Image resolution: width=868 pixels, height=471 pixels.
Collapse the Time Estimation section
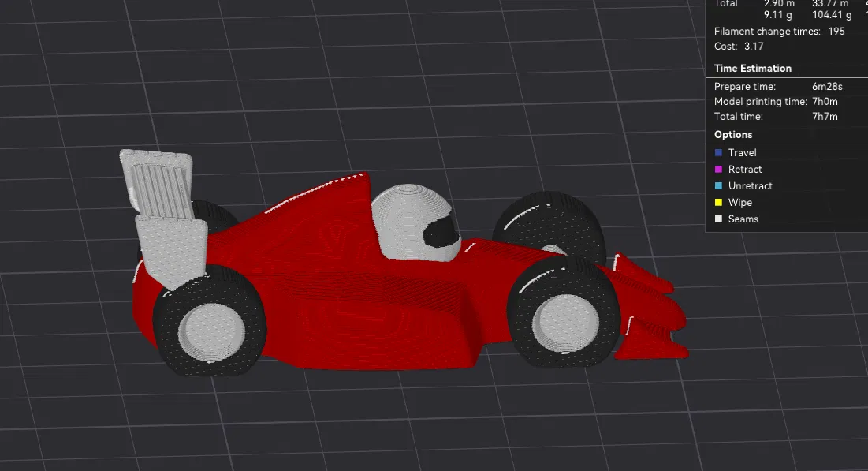(x=751, y=68)
